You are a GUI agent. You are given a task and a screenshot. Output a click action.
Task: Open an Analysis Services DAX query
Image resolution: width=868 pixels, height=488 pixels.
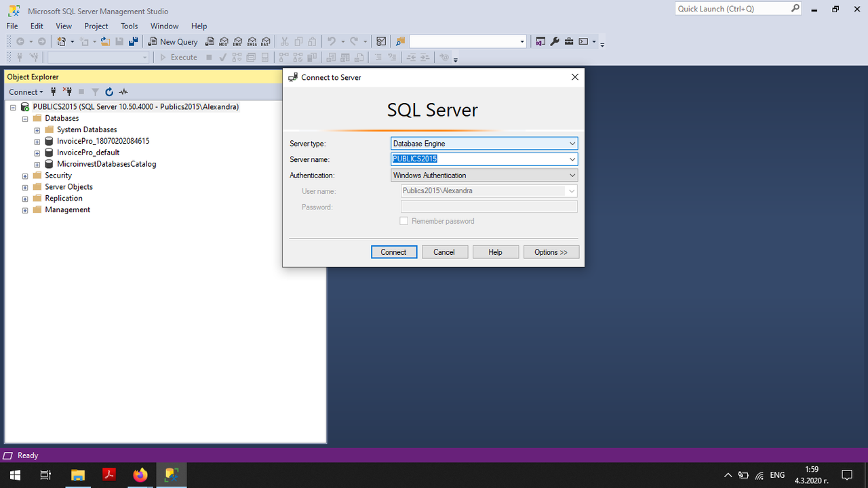(x=266, y=41)
